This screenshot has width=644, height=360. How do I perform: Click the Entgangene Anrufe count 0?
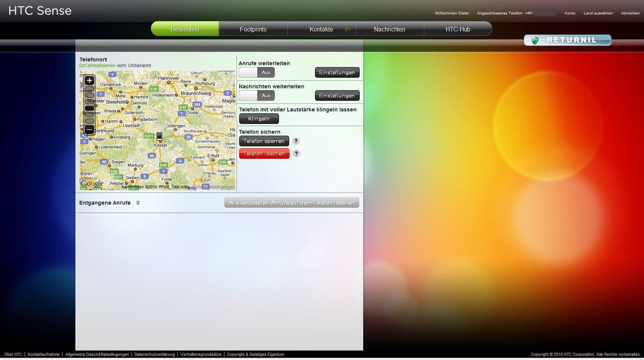tap(138, 203)
